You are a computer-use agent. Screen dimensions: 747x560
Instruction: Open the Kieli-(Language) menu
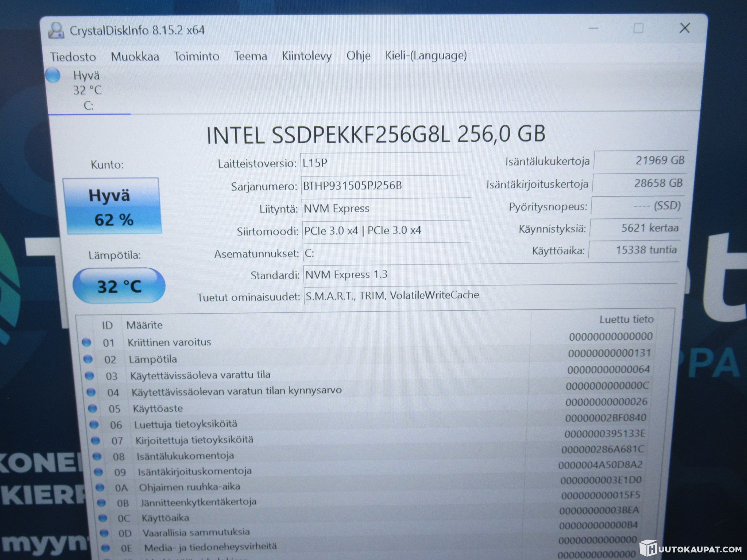point(426,55)
